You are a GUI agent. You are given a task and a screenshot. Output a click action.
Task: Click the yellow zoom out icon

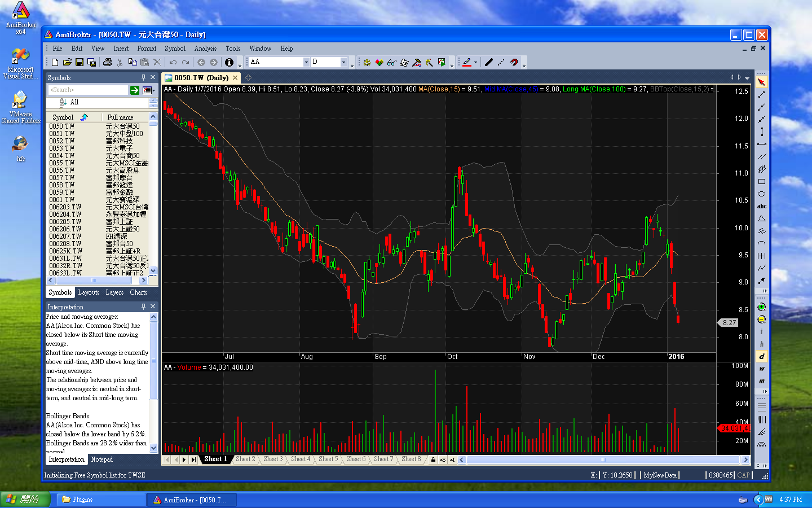762,319
